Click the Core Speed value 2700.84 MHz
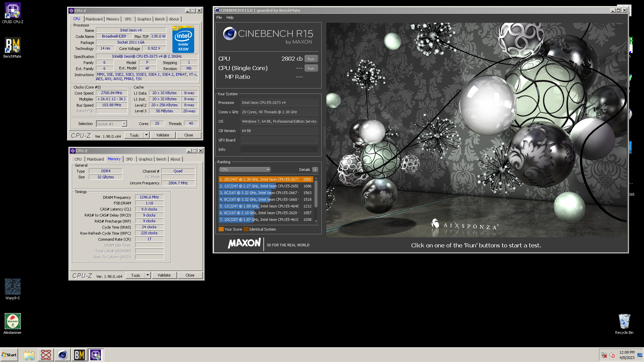The height and width of the screenshot is (362, 644). 112,93
